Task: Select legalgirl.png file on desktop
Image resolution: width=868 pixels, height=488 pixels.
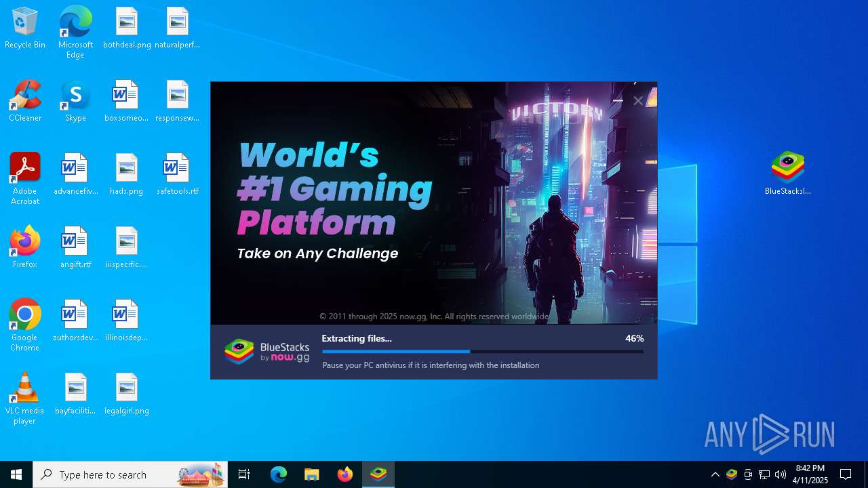Action: [126, 394]
